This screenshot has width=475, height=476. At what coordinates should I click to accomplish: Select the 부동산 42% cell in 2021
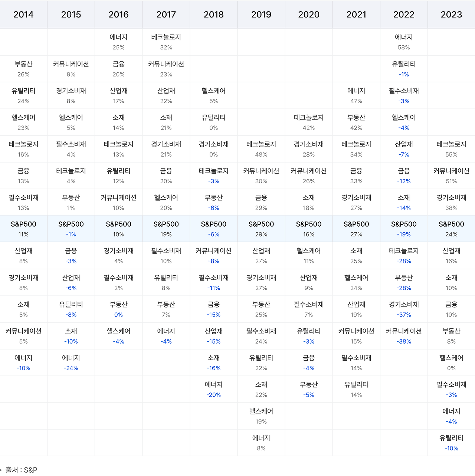(x=356, y=122)
